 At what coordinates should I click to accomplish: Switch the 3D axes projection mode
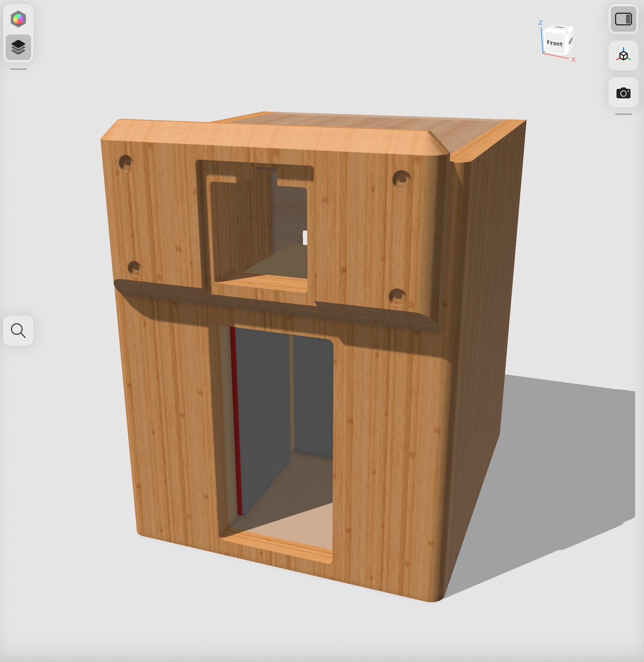click(x=623, y=56)
